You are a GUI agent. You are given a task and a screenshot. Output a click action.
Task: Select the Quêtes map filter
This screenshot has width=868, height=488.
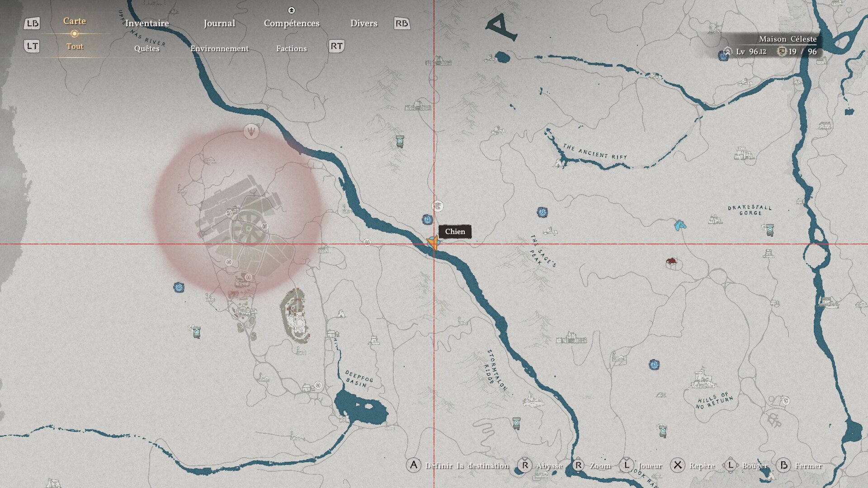tap(146, 48)
